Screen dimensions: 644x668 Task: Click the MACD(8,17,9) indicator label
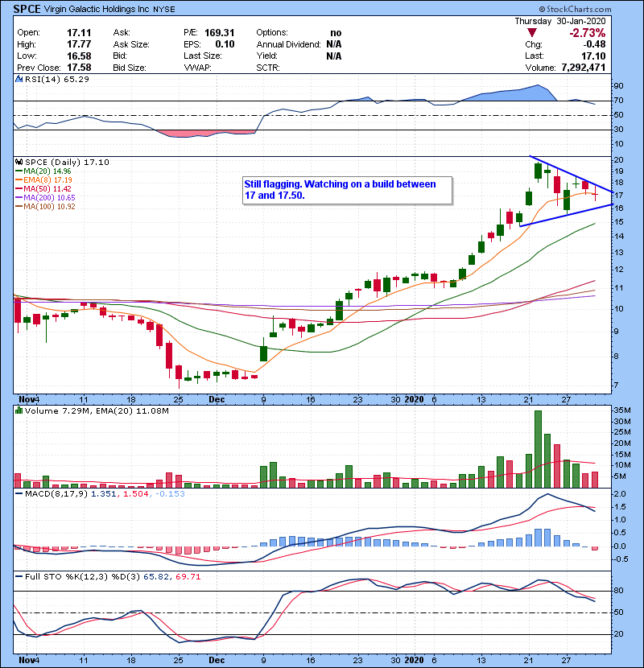(x=56, y=494)
